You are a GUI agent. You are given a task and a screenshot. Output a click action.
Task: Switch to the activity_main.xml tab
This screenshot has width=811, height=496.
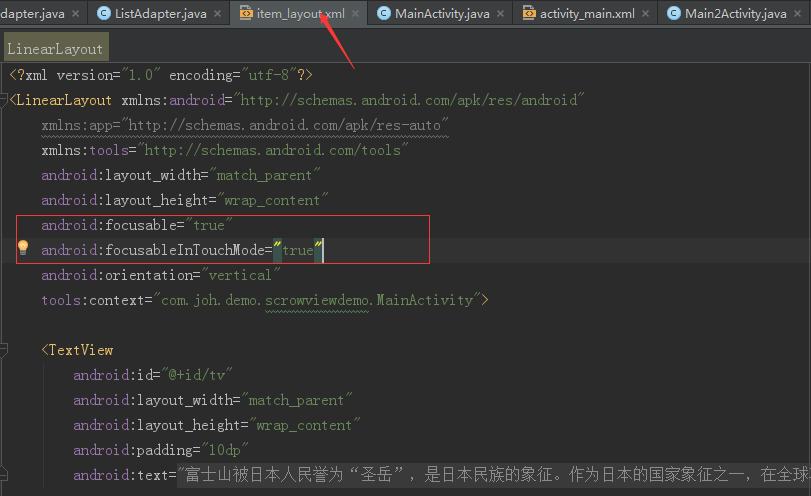point(587,13)
